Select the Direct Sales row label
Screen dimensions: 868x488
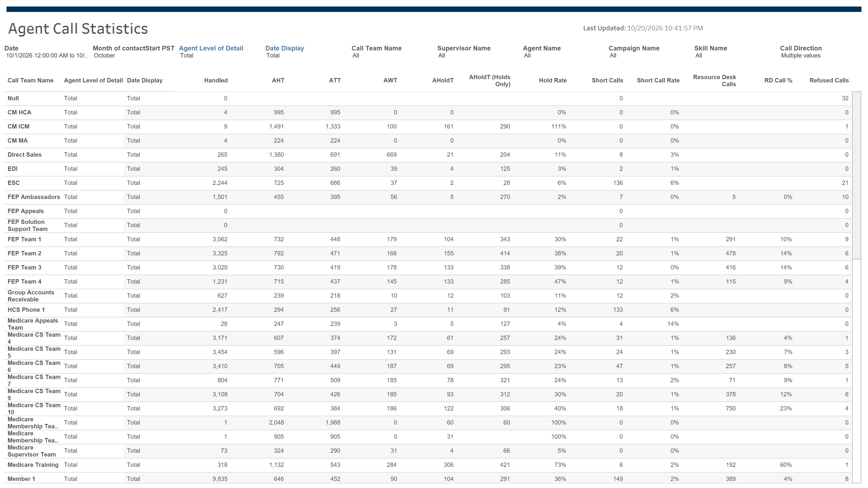pyautogui.click(x=25, y=155)
